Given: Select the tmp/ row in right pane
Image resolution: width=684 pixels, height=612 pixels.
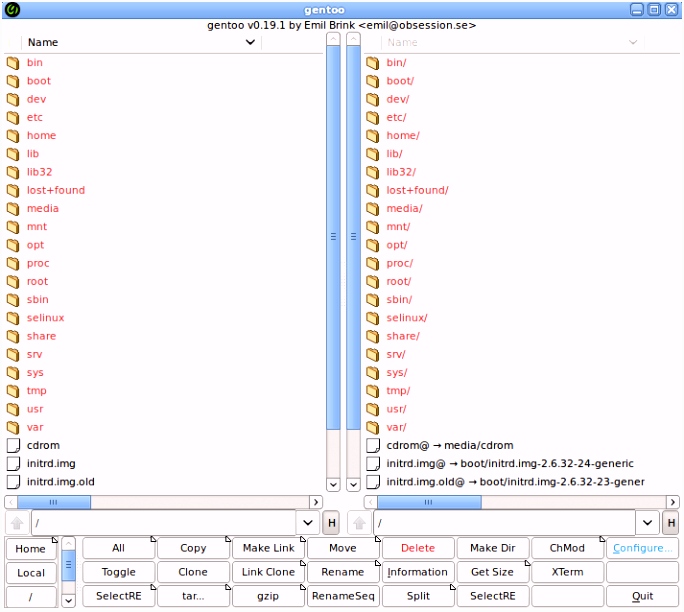Looking at the screenshot, I should [x=522, y=391].
